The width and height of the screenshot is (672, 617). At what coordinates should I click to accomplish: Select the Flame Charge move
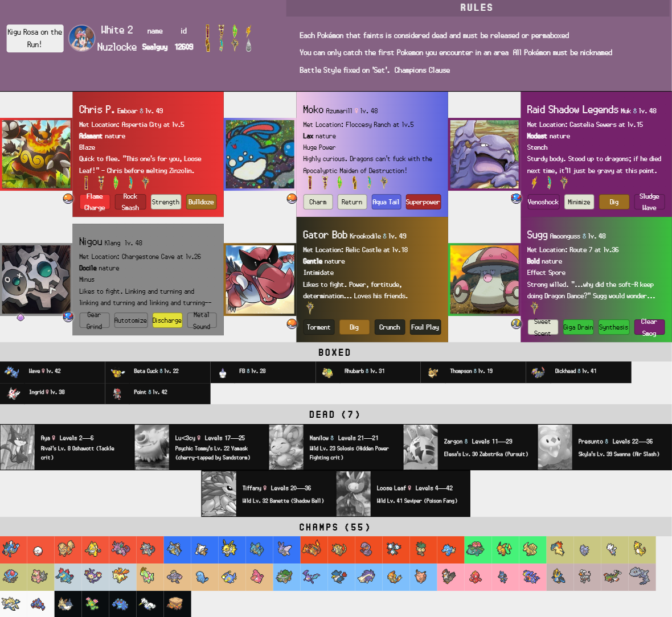click(x=95, y=202)
